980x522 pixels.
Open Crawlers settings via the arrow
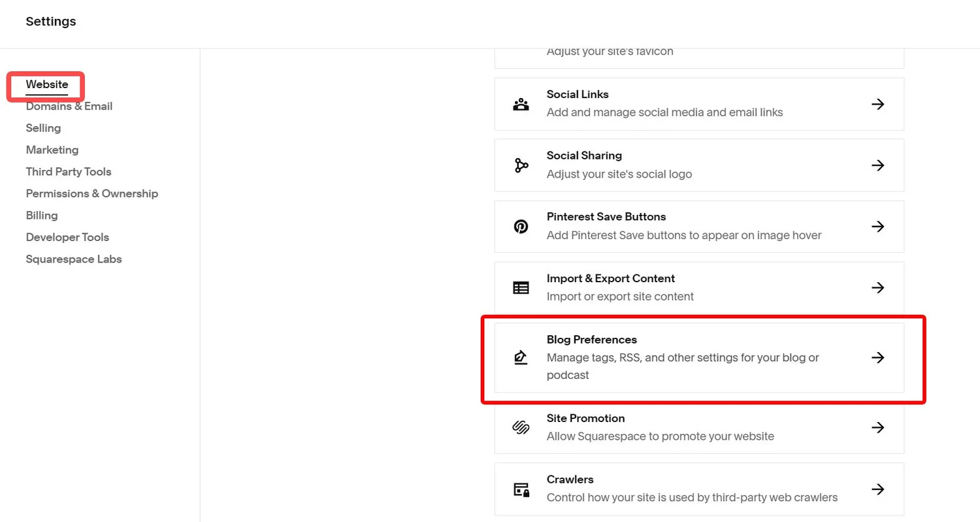pos(879,489)
